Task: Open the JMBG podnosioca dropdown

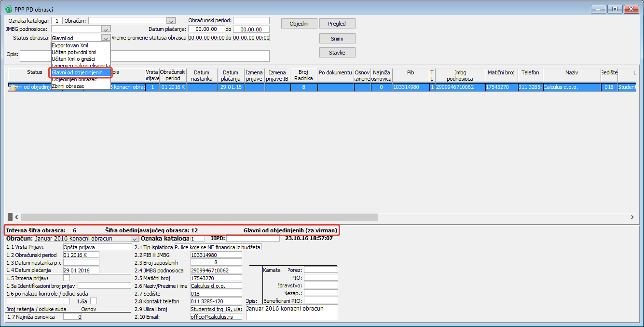Action: (106, 29)
